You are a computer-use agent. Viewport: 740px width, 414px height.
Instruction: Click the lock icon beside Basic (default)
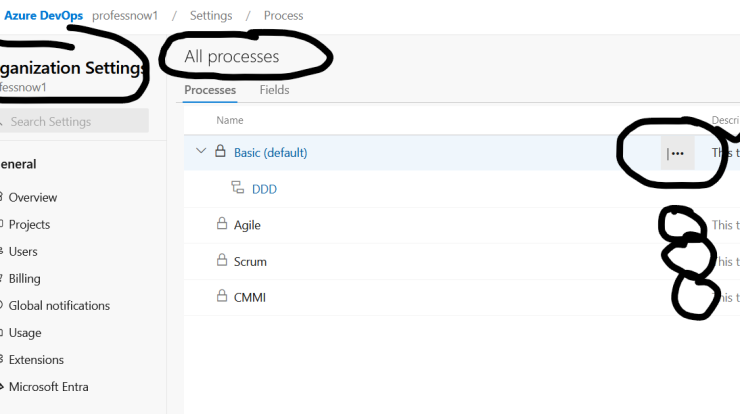coord(220,151)
